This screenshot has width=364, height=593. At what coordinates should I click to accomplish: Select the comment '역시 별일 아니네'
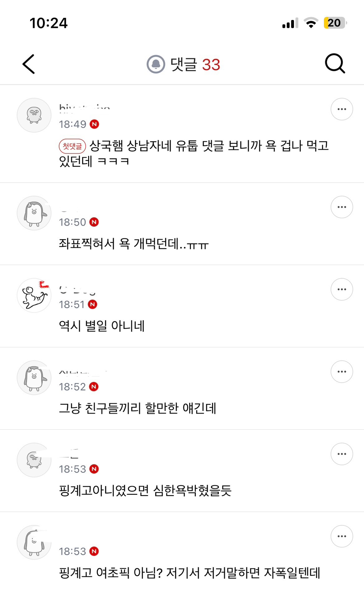(102, 326)
